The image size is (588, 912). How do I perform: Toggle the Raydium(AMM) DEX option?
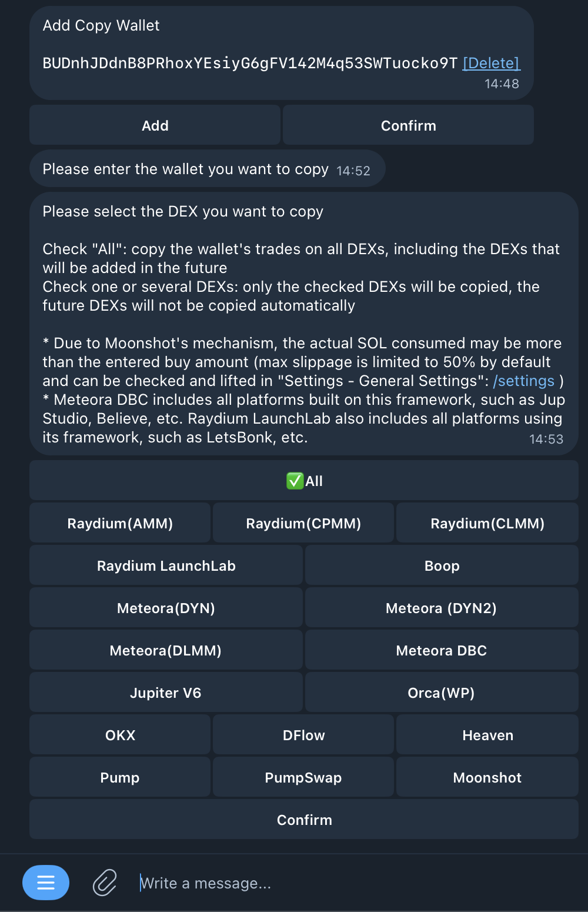(120, 523)
